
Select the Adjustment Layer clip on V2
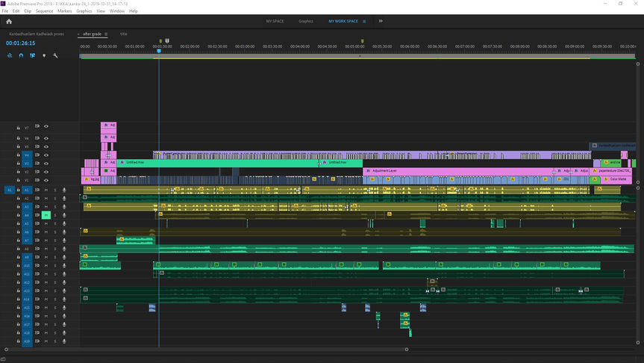point(458,170)
